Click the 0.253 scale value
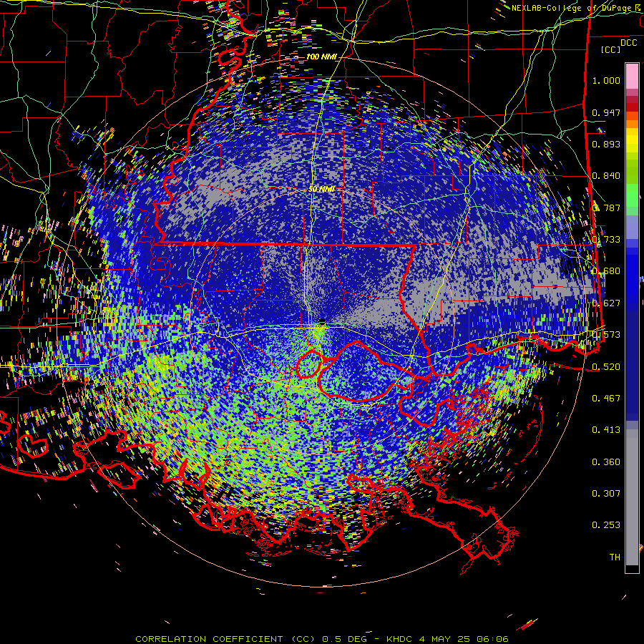644x644 pixels. point(606,525)
